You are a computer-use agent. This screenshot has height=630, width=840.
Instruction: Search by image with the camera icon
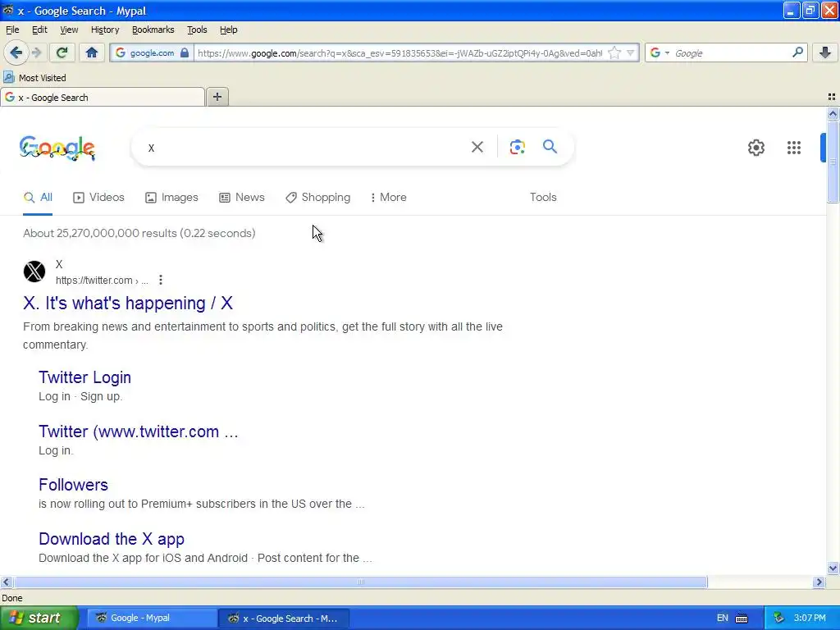517,147
